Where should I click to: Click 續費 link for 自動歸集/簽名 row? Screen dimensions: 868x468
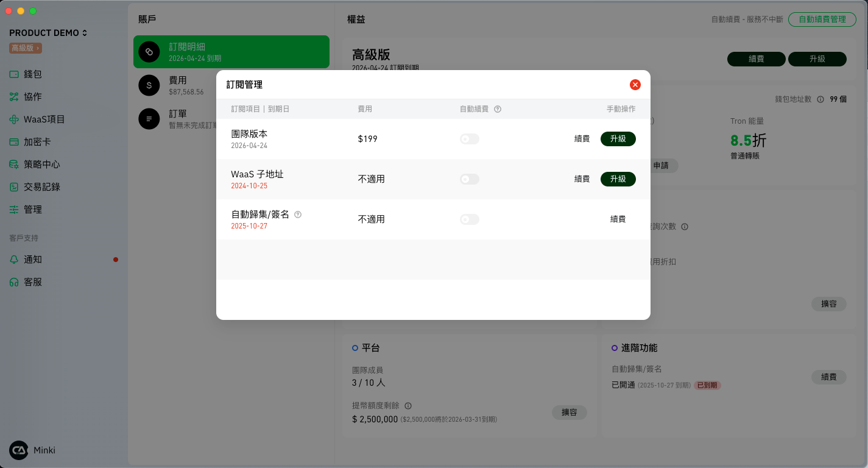(618, 219)
